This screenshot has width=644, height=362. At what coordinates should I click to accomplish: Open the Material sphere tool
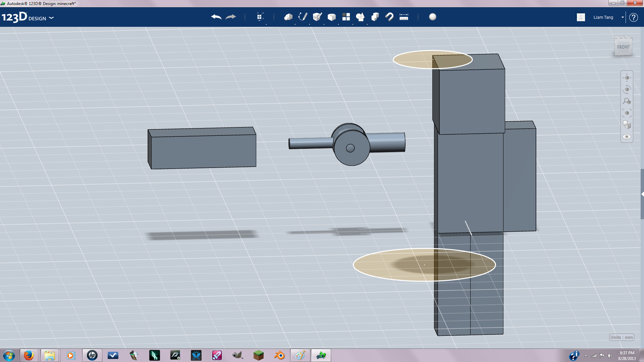point(433,17)
